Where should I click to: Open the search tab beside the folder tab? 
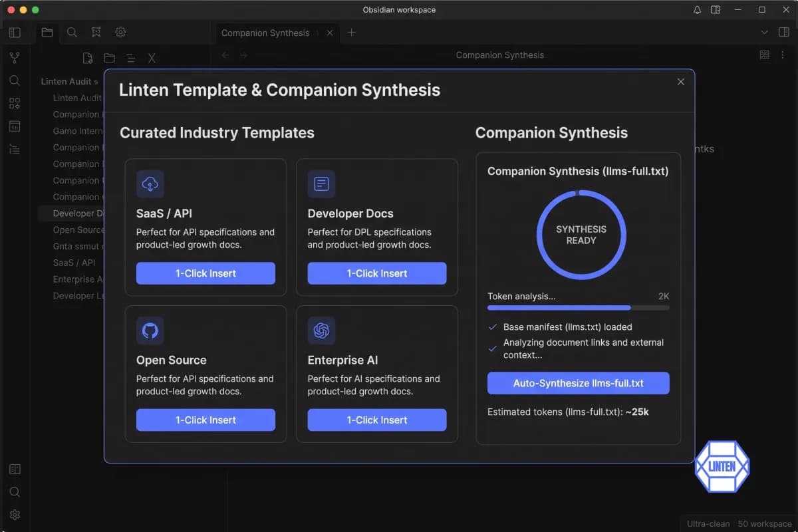[72, 32]
